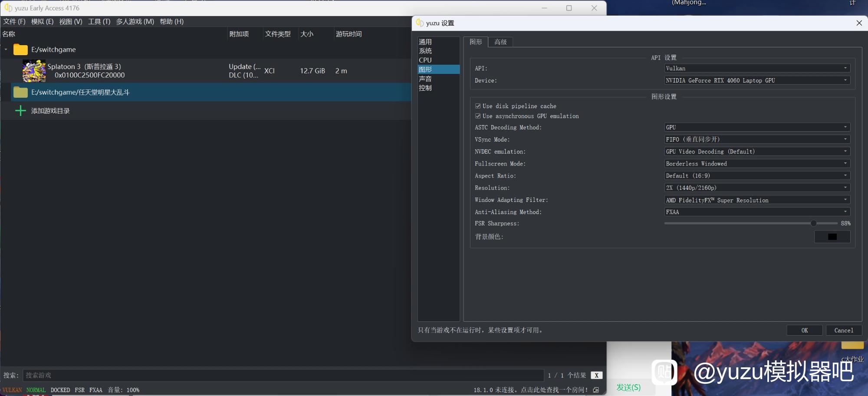The width and height of the screenshot is (868, 396).
Task: Click the Splatoon 3 game cover thumbnail
Action: point(34,71)
